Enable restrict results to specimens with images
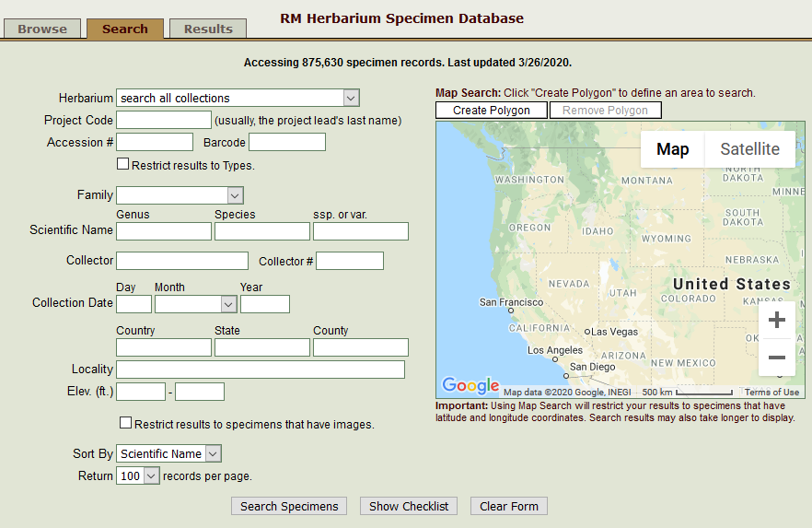 126,423
